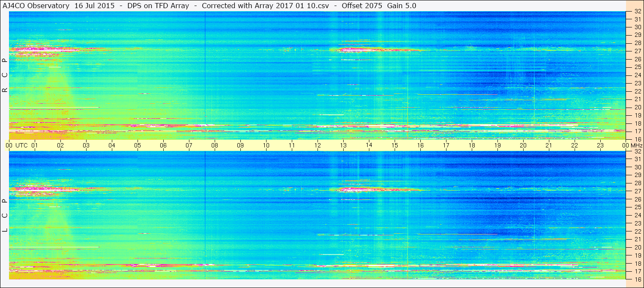Click 30 MHz tick in RCP panel
This screenshot has width=644, height=288.
pyautogui.click(x=638, y=27)
